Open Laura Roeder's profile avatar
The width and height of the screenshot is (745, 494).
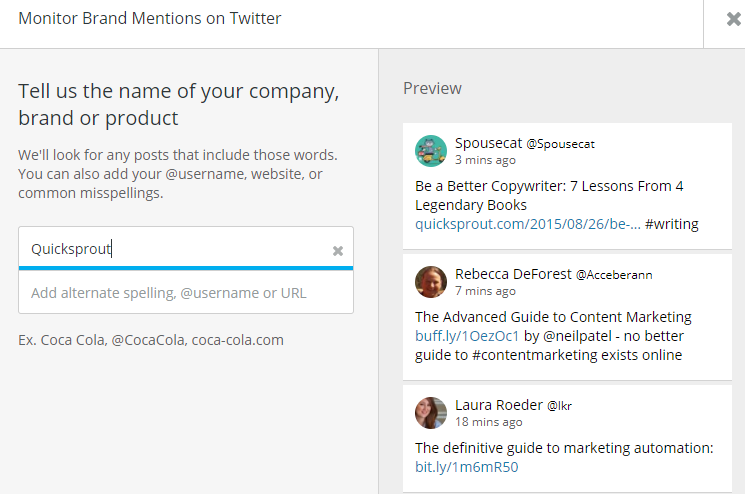tap(431, 413)
